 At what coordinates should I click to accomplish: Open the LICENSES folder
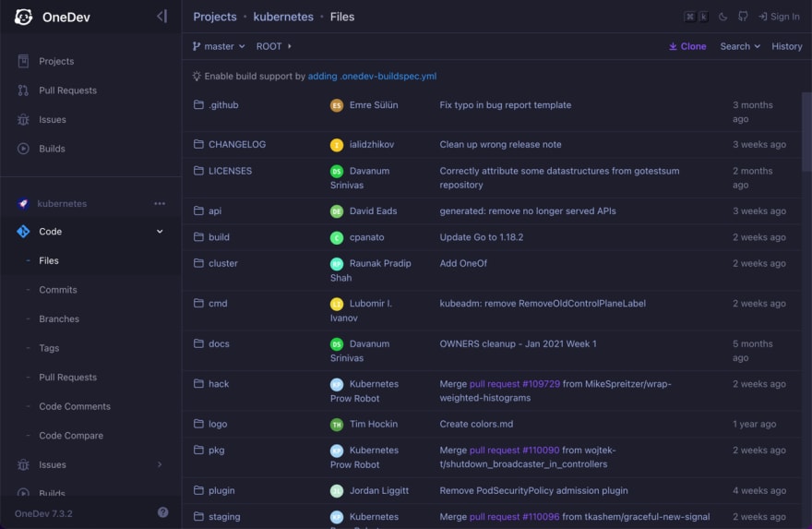coord(230,171)
